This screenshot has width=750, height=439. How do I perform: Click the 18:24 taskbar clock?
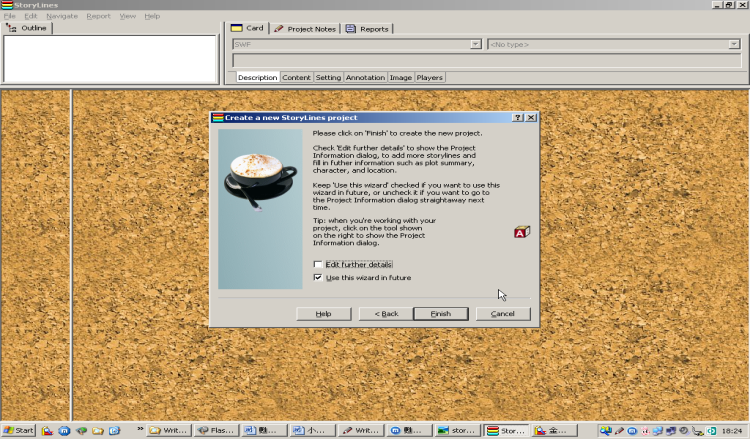[732, 431]
